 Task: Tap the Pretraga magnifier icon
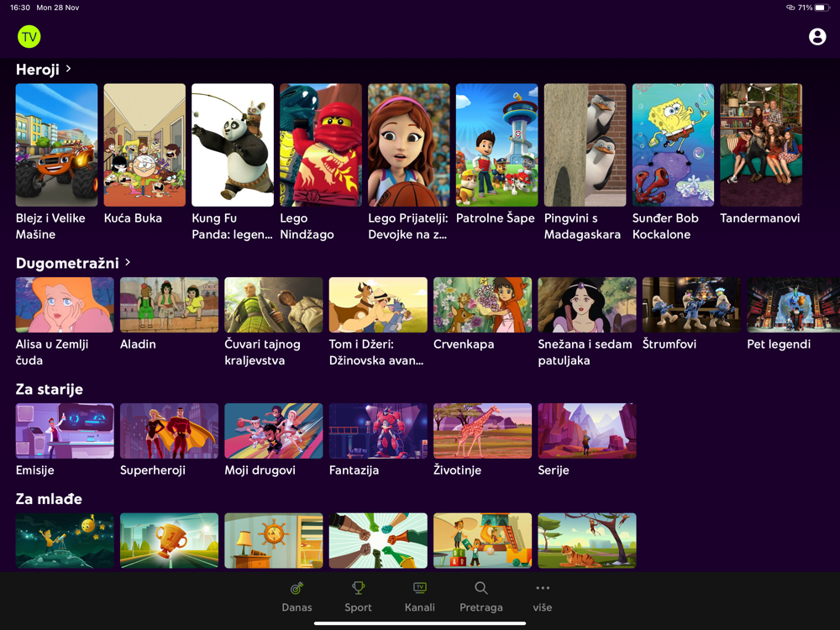[481, 588]
